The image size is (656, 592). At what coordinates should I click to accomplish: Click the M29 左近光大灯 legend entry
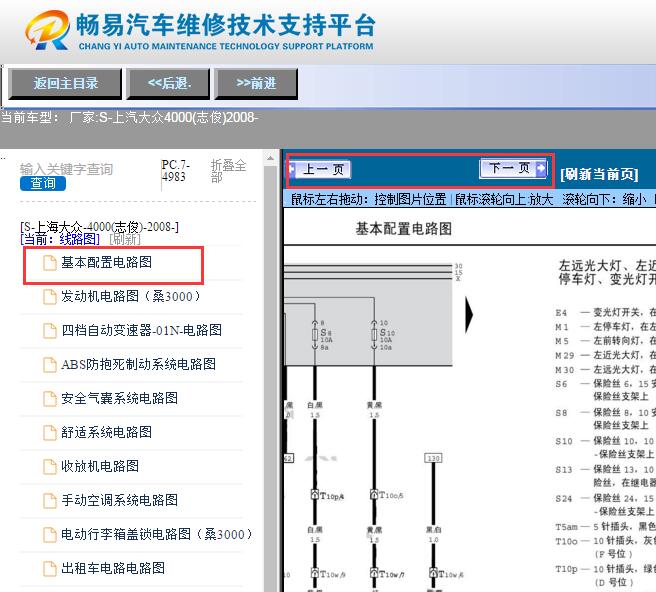click(x=605, y=355)
